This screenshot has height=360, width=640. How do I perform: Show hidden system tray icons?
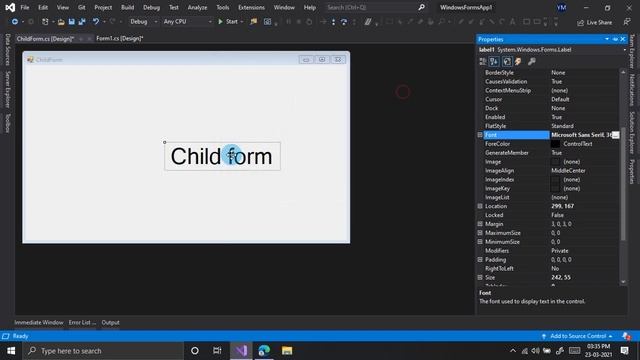point(513,351)
